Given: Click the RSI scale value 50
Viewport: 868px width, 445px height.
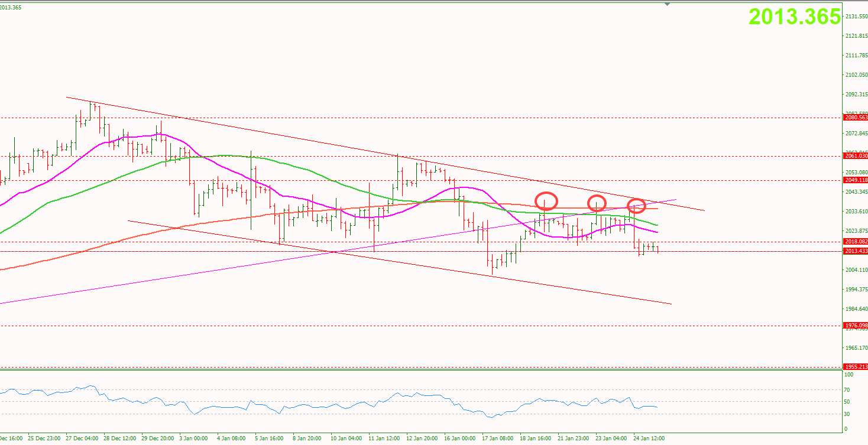Looking at the screenshot, I should coord(848,402).
